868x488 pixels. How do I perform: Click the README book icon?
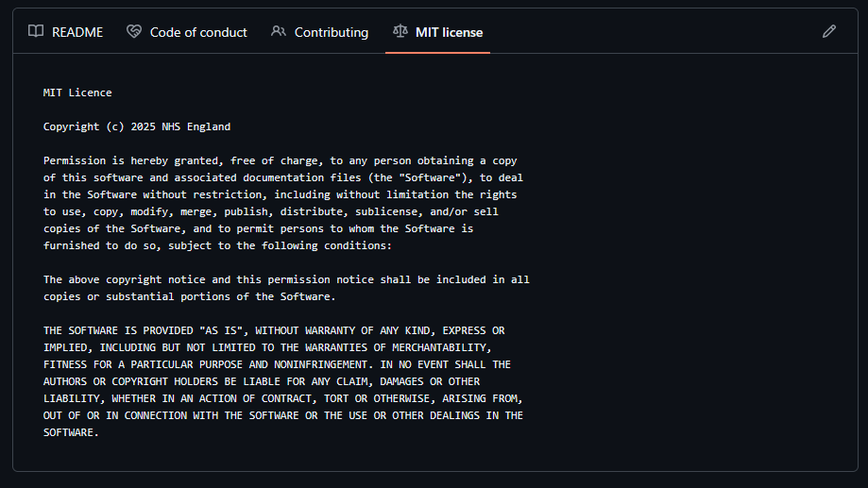coord(36,32)
